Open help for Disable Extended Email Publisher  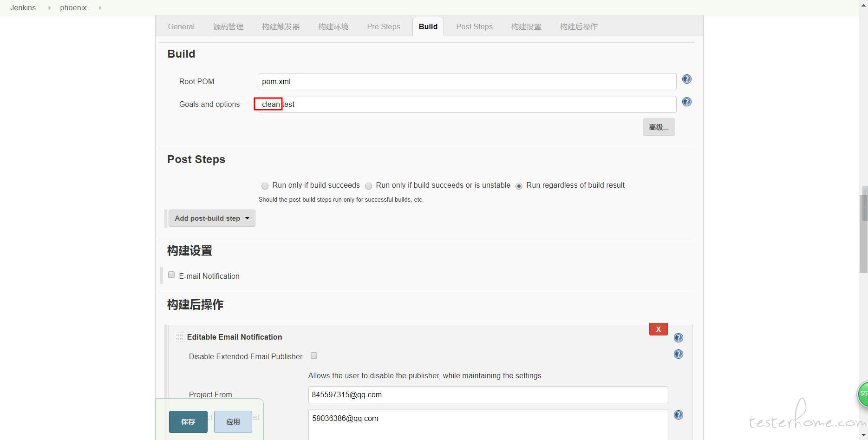coord(678,355)
